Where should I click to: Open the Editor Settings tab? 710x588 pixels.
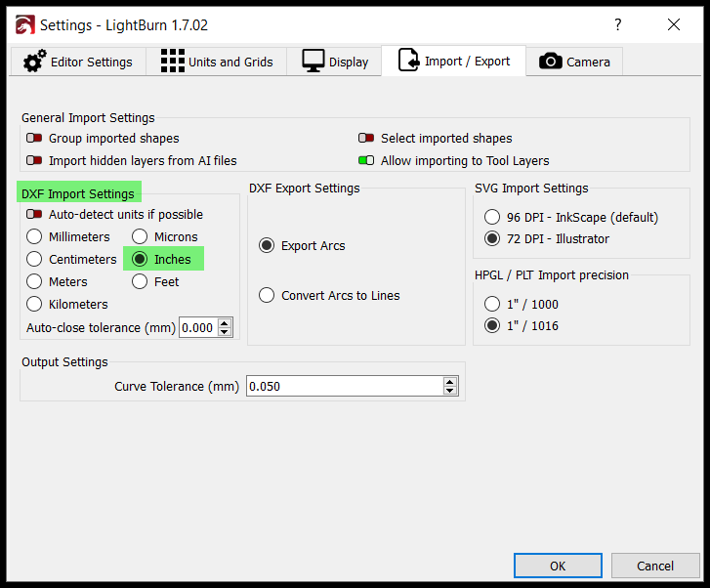coord(78,62)
